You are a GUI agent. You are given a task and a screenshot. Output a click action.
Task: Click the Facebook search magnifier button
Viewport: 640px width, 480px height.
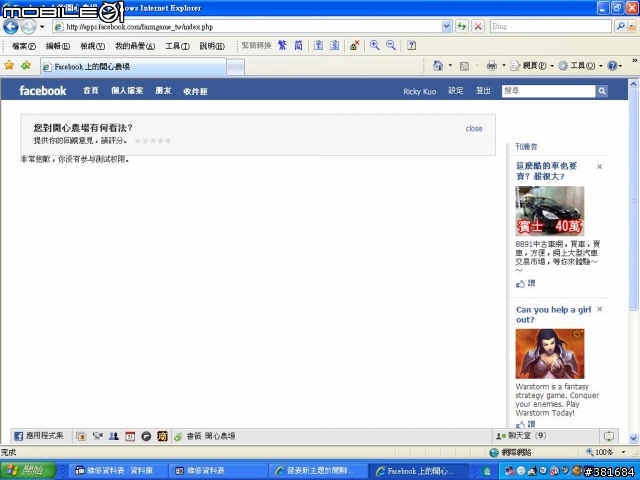[x=602, y=91]
